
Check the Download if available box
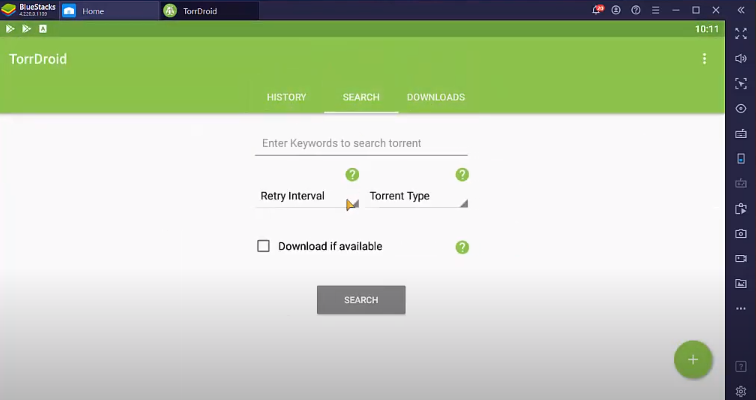coord(263,246)
